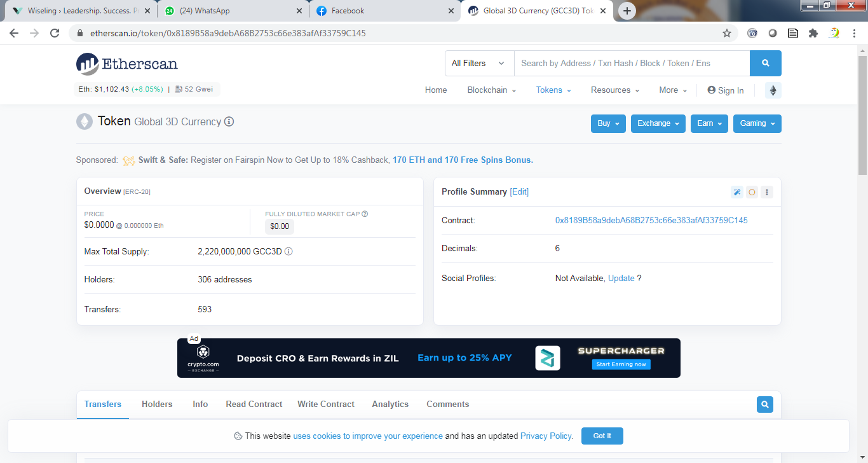Select the Holders tab
The height and width of the screenshot is (463, 868).
pyautogui.click(x=157, y=404)
